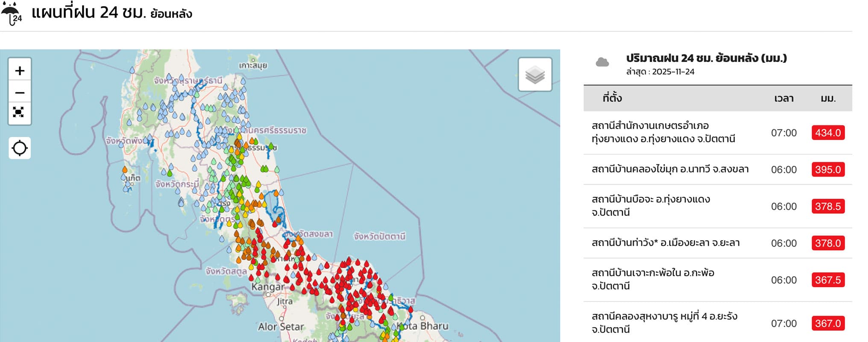
Task: Open station คลองสุหงาบารู หมู่ที่ 4
Action: 664,323
